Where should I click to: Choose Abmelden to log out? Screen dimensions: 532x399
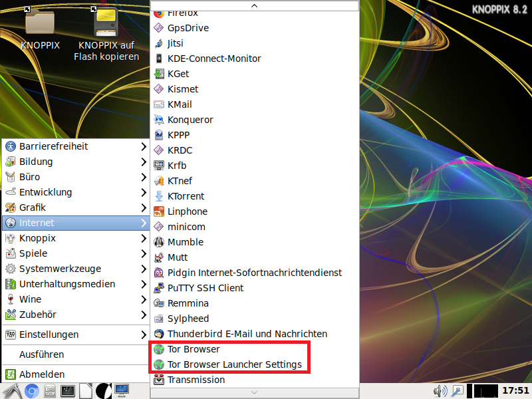pyautogui.click(x=76, y=374)
